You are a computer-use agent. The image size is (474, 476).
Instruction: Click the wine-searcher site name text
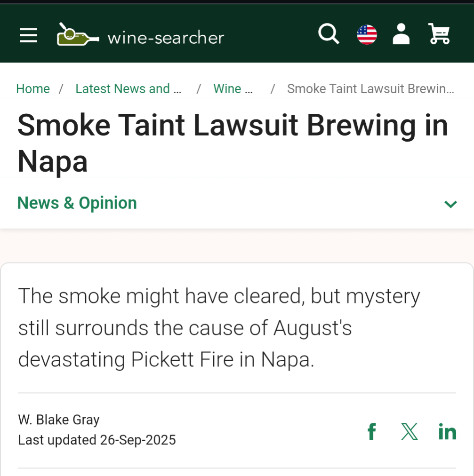pyautogui.click(x=166, y=38)
